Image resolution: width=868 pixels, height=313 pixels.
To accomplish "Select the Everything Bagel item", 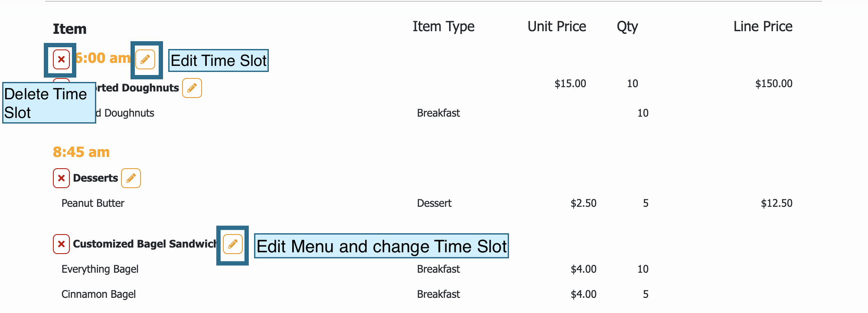I will click(100, 269).
